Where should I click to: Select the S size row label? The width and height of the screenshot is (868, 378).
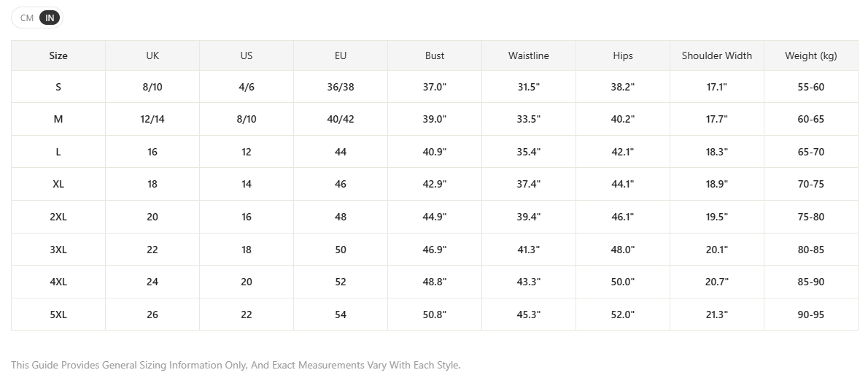tap(58, 87)
